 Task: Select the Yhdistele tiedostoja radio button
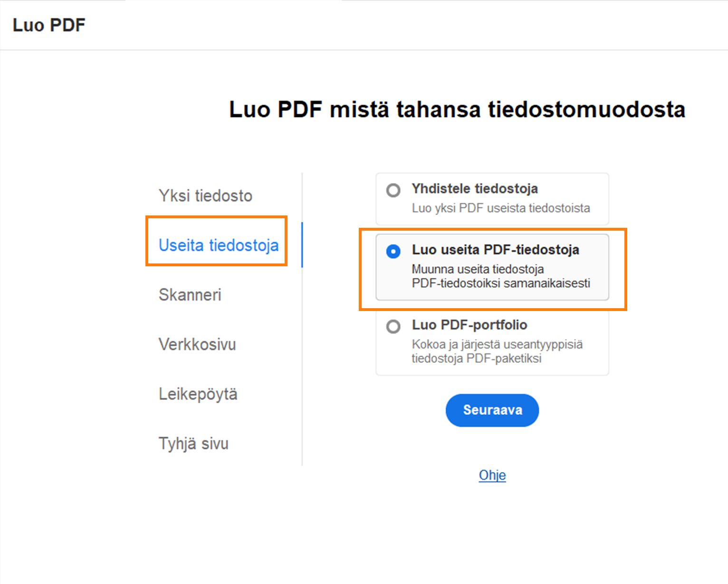[394, 190]
